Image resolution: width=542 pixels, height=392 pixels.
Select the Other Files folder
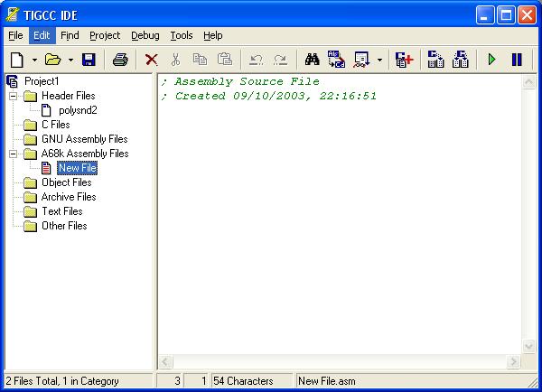(x=64, y=226)
